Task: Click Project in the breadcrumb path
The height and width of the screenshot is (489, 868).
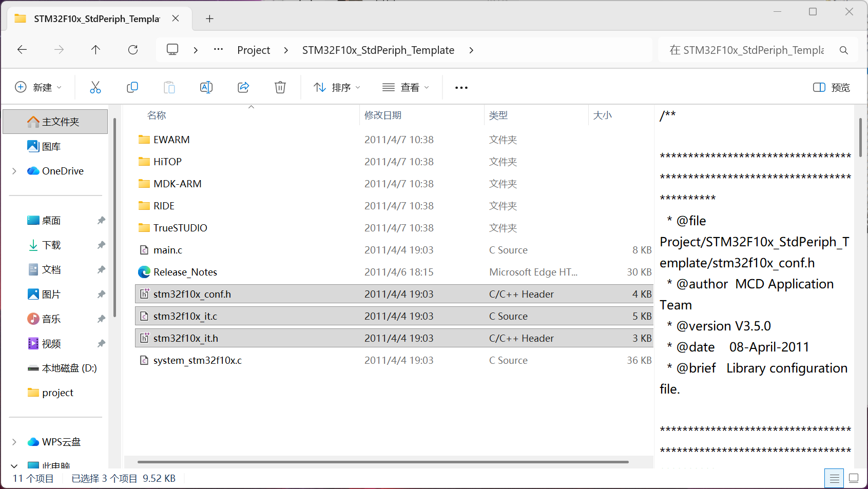Action: coord(254,50)
